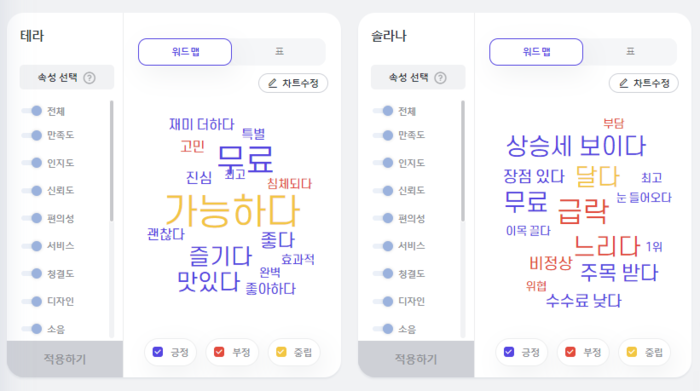Enable the 신뢰도 attribute switch under 테라
The height and width of the screenshot is (391, 700).
[32, 191]
